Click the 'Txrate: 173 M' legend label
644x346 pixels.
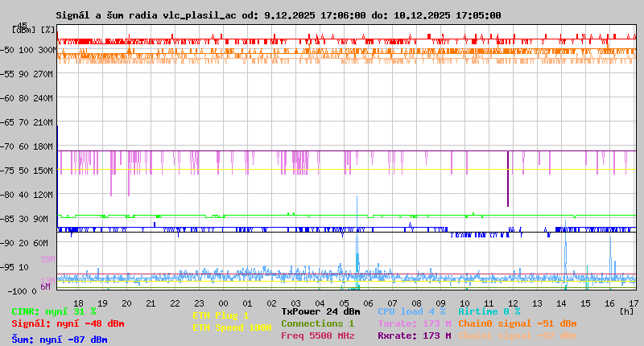click(x=415, y=323)
